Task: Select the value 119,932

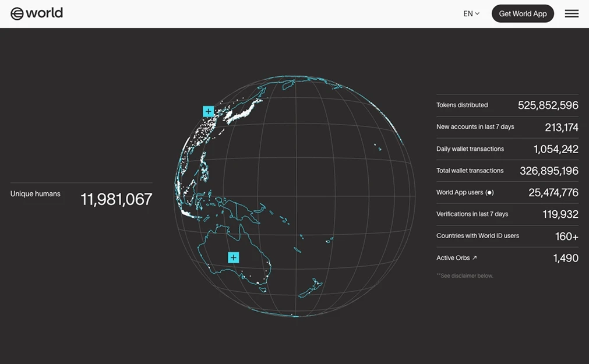Action: pyautogui.click(x=560, y=214)
